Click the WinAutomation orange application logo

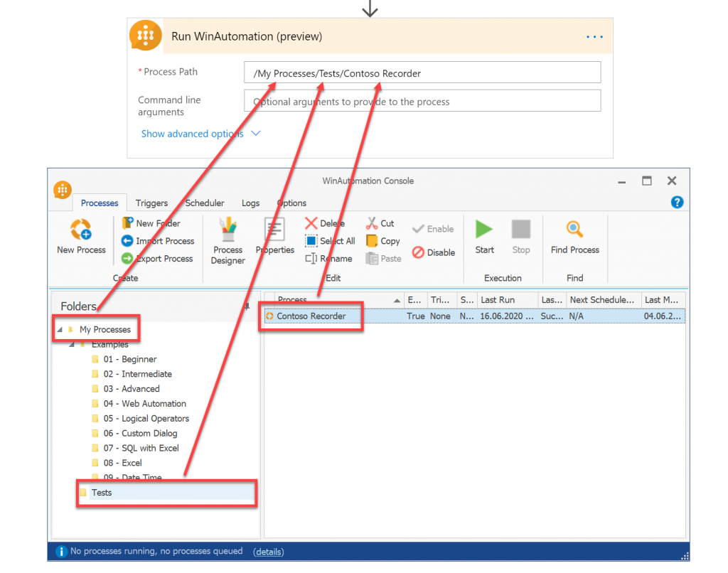coord(63,189)
